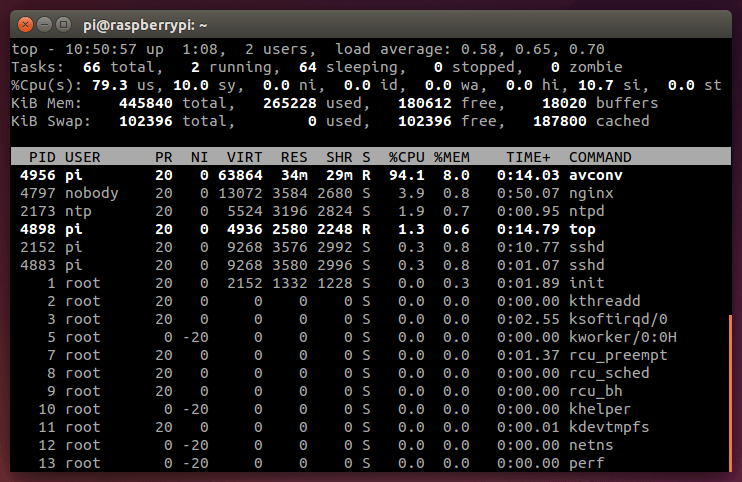
Task: Click the %CPU column header
Action: coord(405,157)
